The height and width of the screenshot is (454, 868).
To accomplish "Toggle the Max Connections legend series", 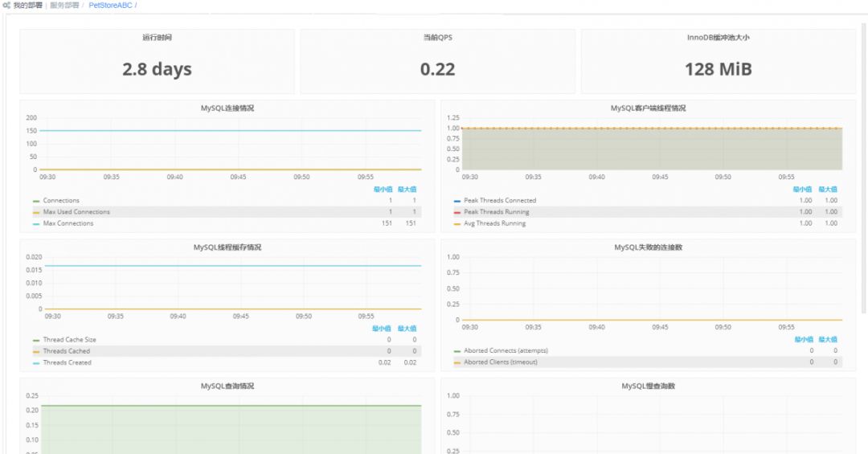I will pos(68,223).
